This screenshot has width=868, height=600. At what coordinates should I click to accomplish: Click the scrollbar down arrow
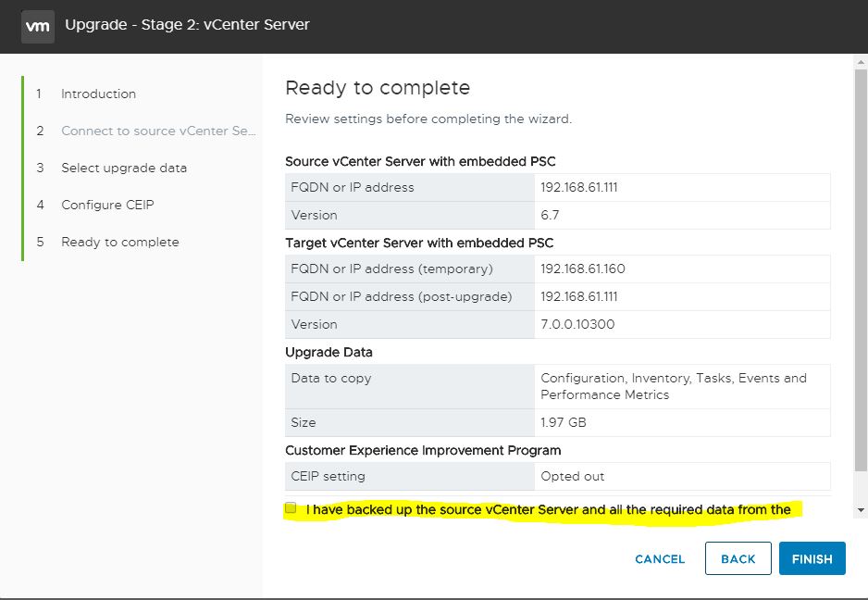click(861, 509)
